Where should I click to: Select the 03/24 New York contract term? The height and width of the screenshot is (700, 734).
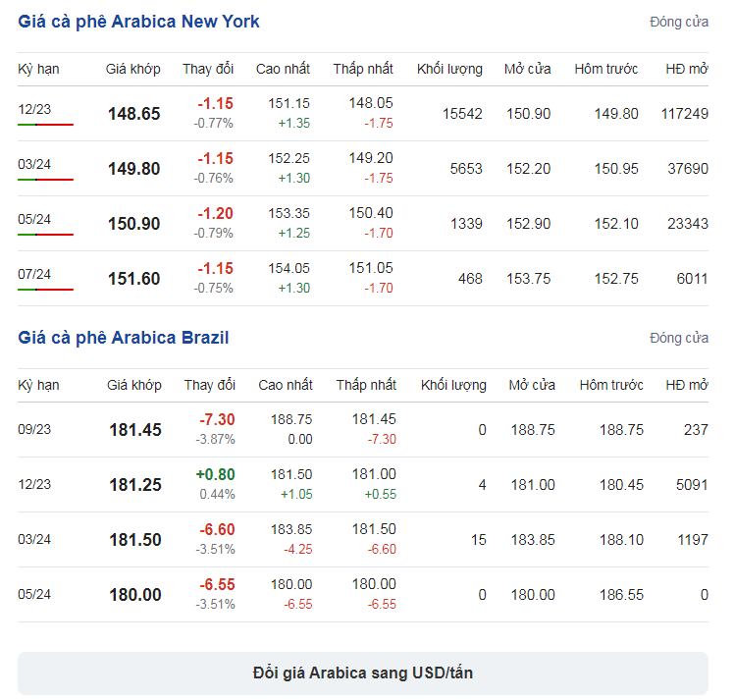34,164
